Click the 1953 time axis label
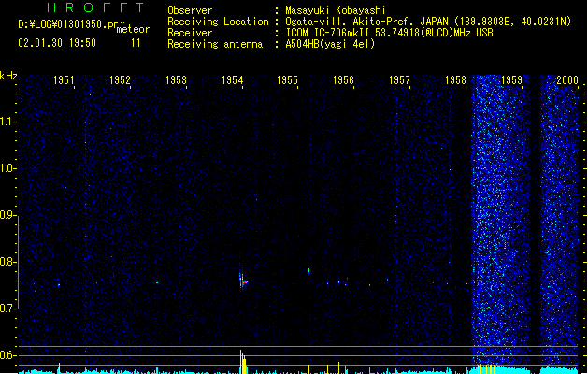This screenshot has width=588, height=374. coord(176,80)
